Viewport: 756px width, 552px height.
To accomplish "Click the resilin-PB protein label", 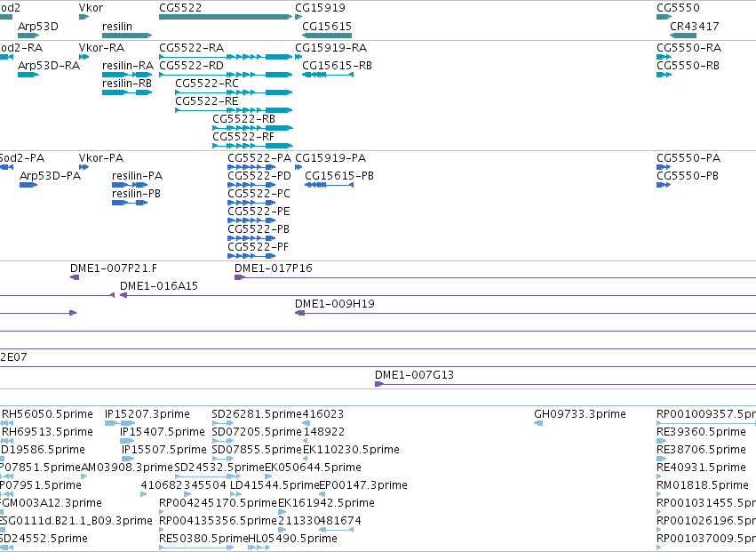I will tap(137, 194).
